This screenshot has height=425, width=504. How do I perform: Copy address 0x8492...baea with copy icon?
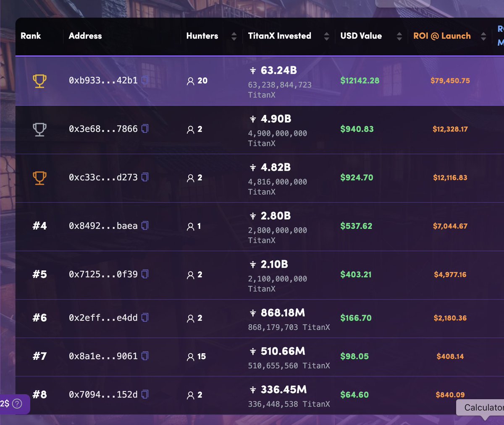pos(145,226)
